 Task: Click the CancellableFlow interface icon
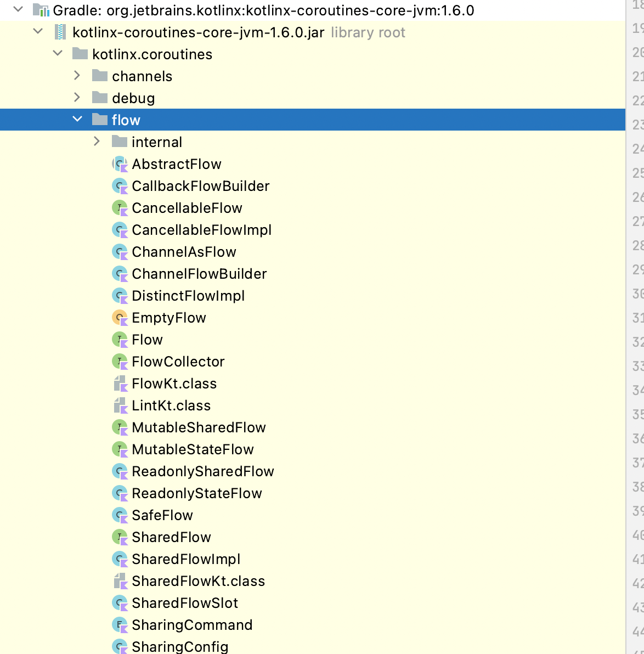pyautogui.click(x=120, y=208)
